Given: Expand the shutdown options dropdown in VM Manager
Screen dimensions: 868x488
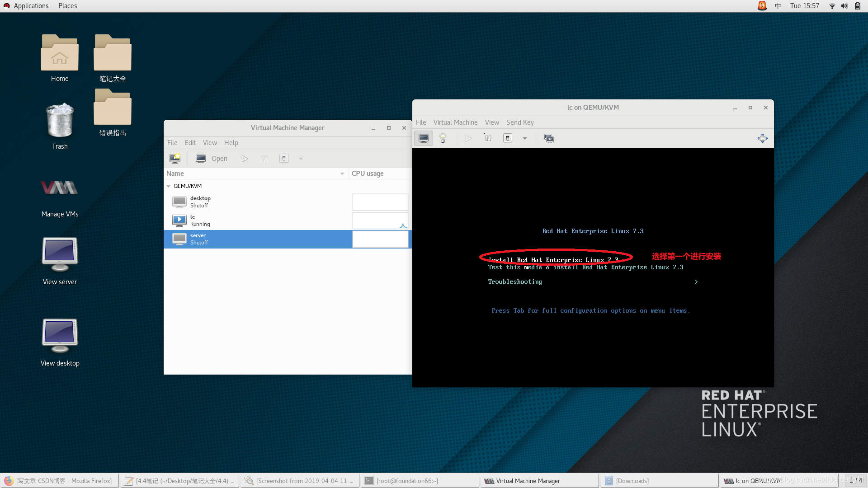Looking at the screenshot, I should coord(301,159).
